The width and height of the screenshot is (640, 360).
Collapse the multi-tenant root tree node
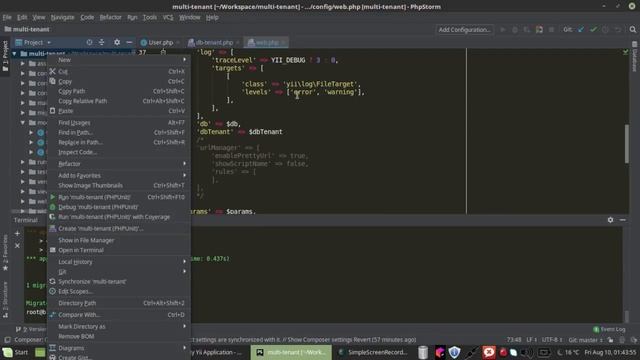[14, 53]
